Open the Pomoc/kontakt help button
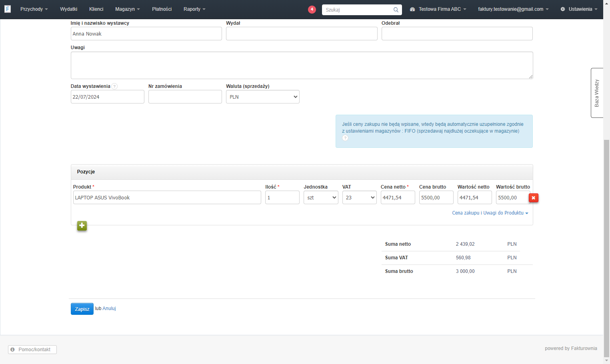This screenshot has width=610, height=364. pos(32,350)
